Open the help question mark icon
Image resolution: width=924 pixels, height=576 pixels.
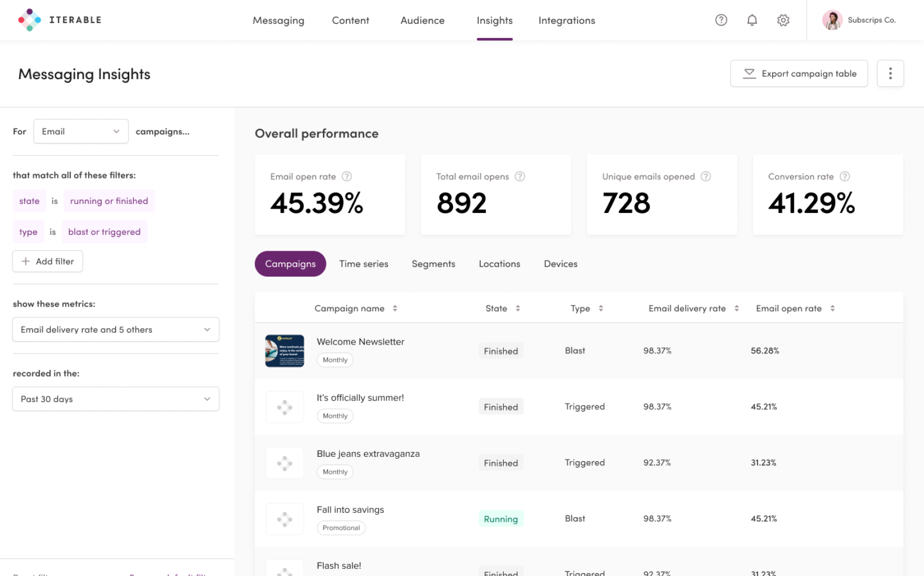tap(721, 20)
